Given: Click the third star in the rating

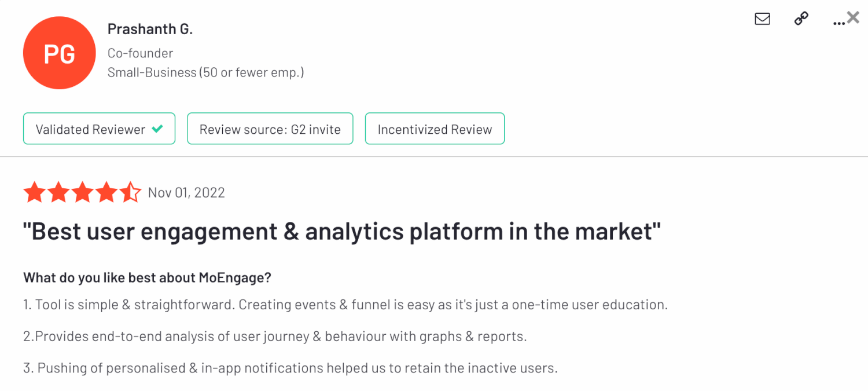Looking at the screenshot, I should pos(82,192).
